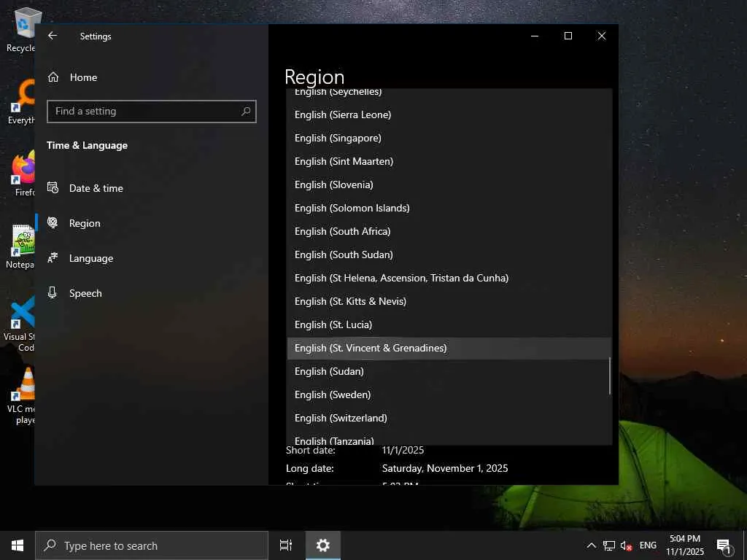This screenshot has width=747, height=560.
Task: Go back with the Settings back arrow
Action: [53, 36]
